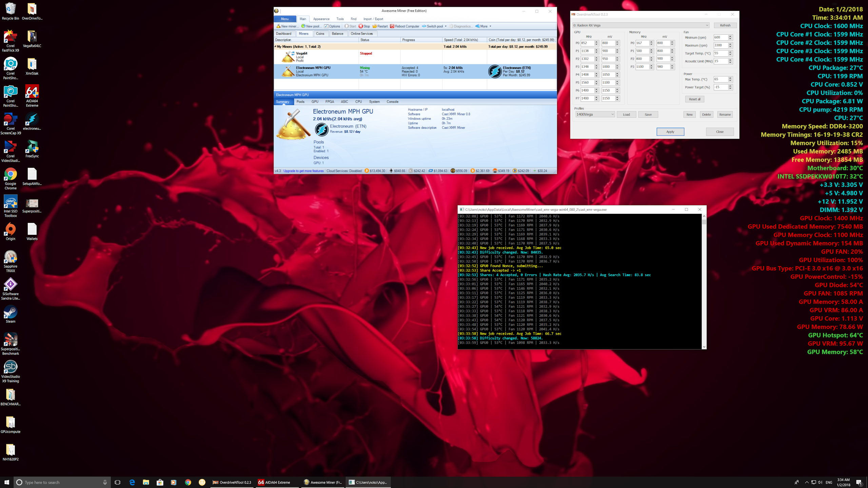The image size is (868, 488).
Task: Open the Pools detail tab
Action: 300,102
